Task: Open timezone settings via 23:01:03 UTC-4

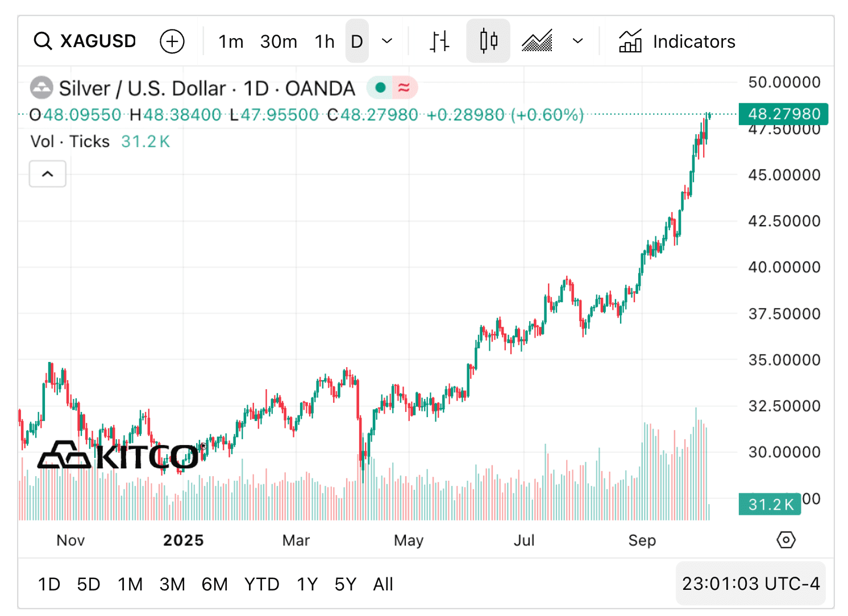Action: [x=750, y=584]
